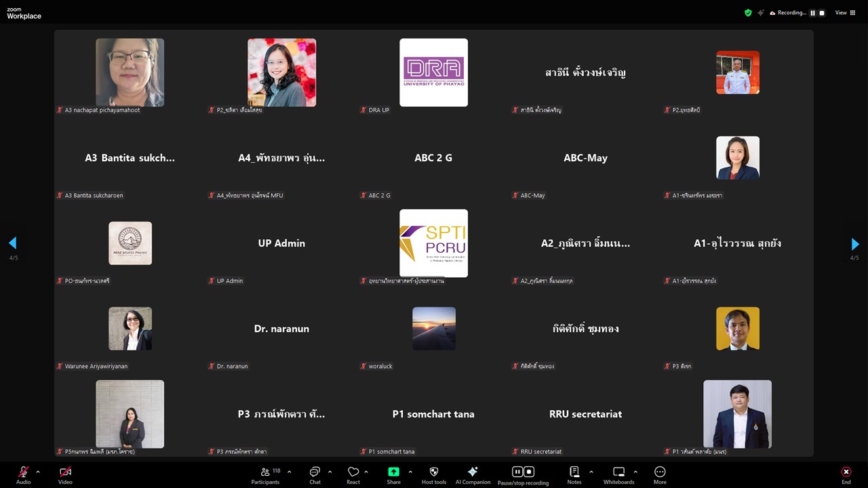Open Whiteboards from the toolbar

point(618,474)
